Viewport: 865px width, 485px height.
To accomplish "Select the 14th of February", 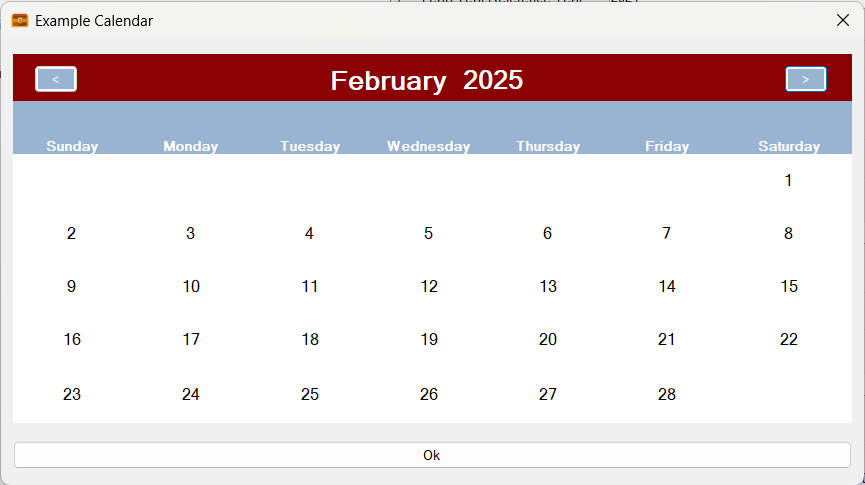I will click(x=667, y=287).
